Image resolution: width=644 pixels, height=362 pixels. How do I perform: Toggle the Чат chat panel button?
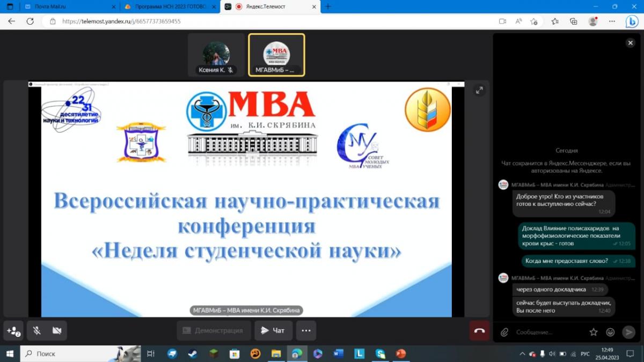(x=273, y=331)
